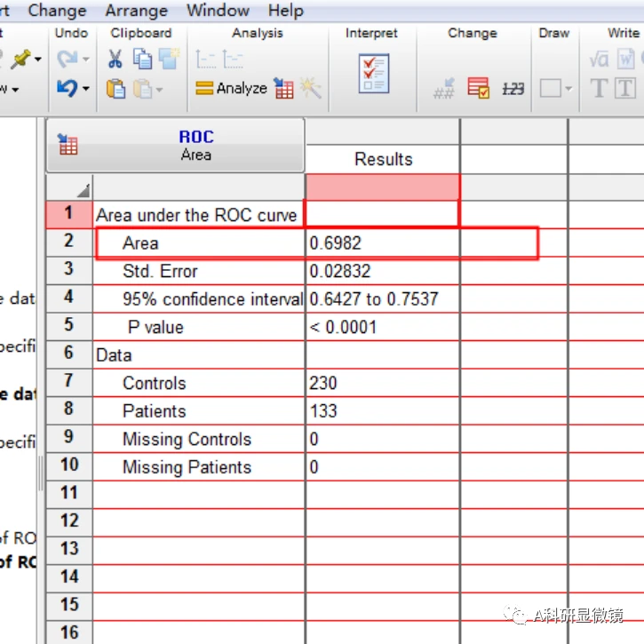Select the Area value 0.6982
The height and width of the screenshot is (644, 644).
tap(383, 243)
